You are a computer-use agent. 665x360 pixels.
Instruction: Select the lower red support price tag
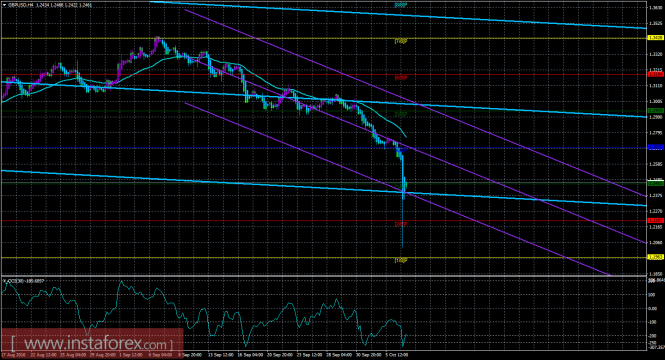(655, 220)
